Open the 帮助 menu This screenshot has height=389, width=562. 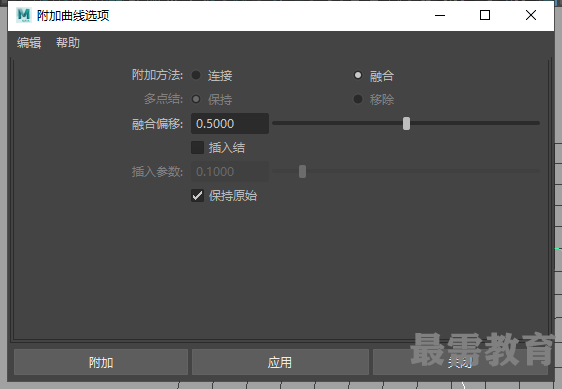point(68,43)
